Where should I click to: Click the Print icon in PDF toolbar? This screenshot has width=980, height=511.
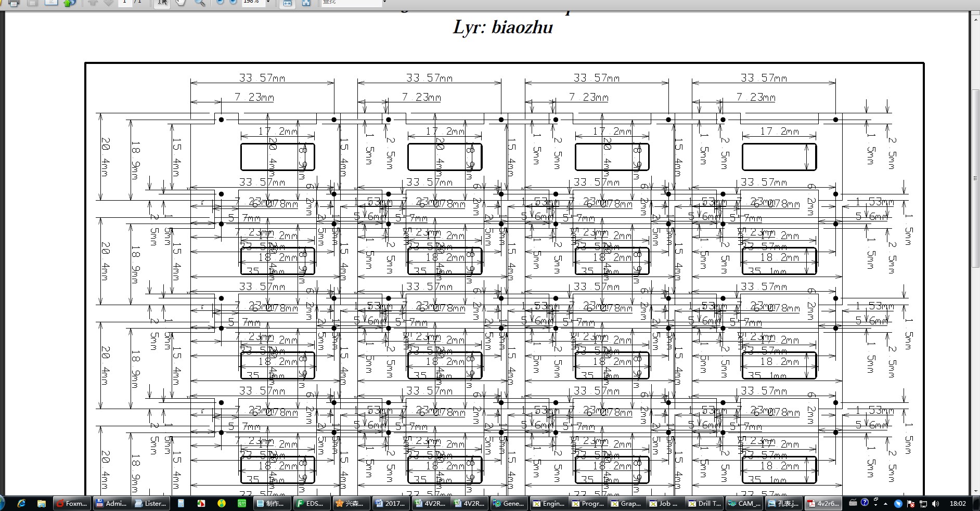coord(14,3)
